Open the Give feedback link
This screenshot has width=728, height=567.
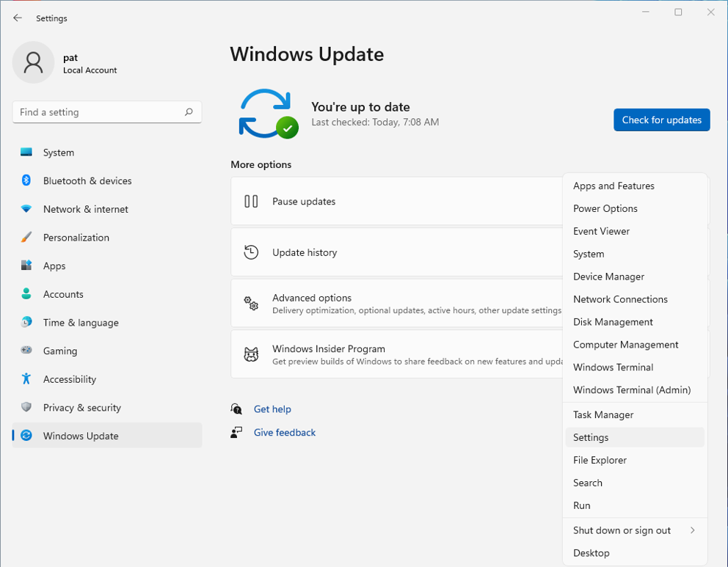point(284,432)
